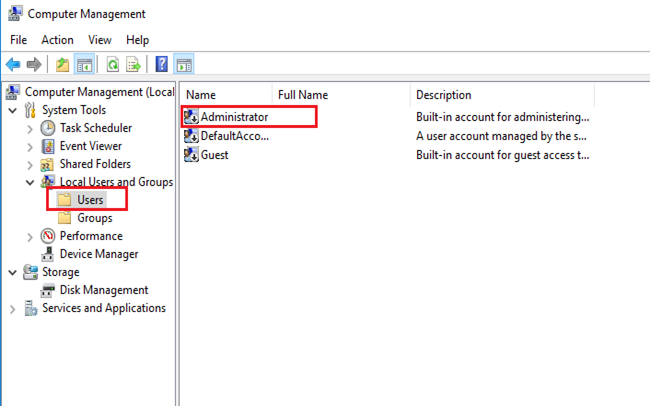Click the Administrator user account icon
The height and width of the screenshot is (406, 650).
[x=191, y=117]
